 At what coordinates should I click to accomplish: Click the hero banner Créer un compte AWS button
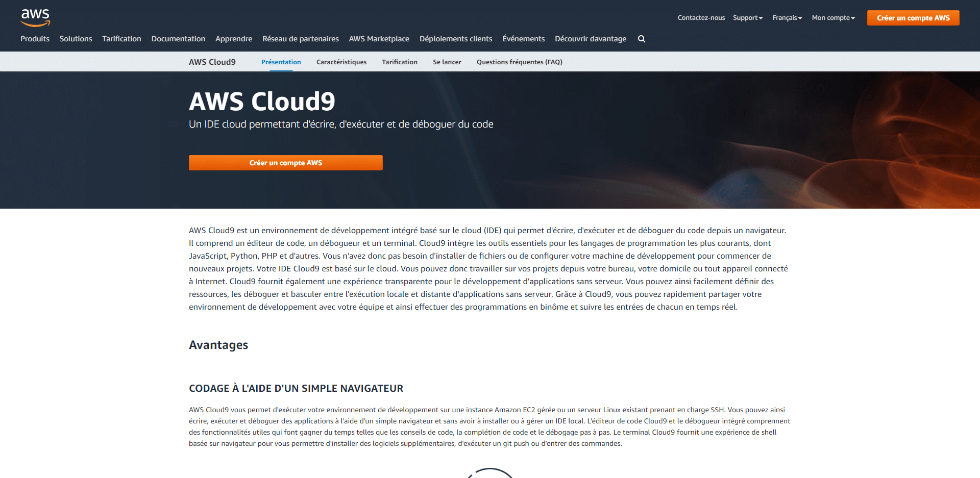285,163
